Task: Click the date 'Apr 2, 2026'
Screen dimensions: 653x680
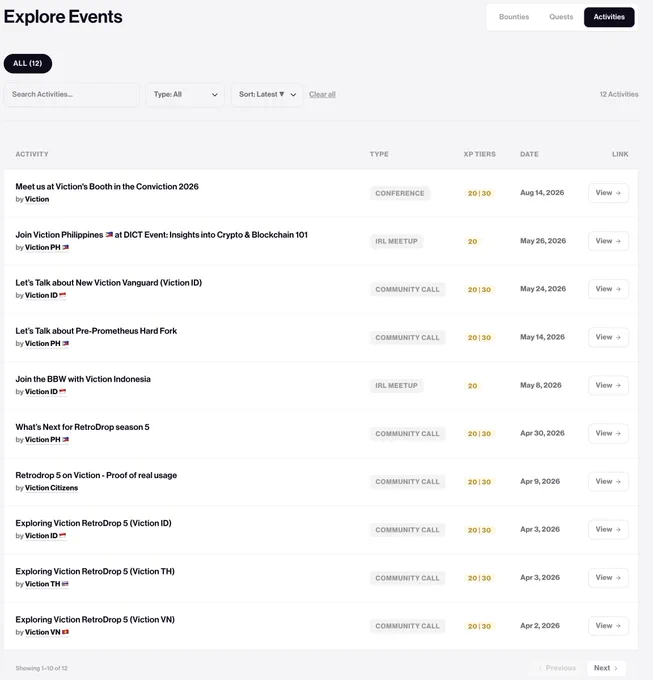Action: [x=540, y=626]
